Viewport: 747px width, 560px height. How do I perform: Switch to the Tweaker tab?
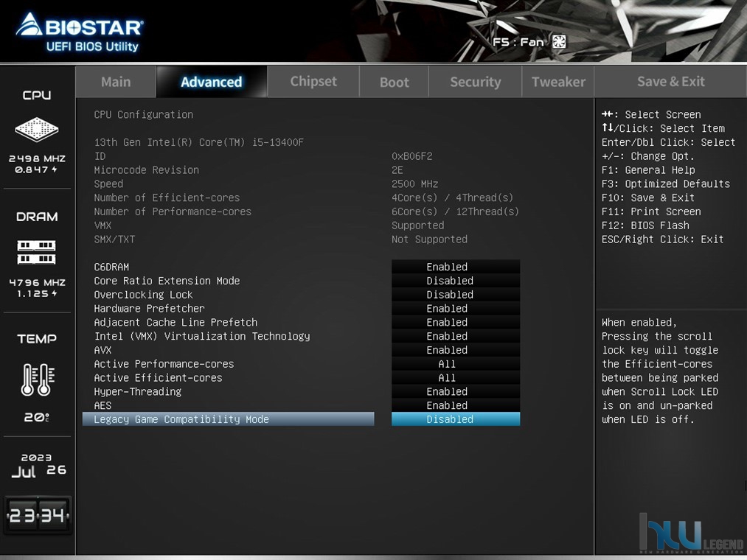[558, 82]
